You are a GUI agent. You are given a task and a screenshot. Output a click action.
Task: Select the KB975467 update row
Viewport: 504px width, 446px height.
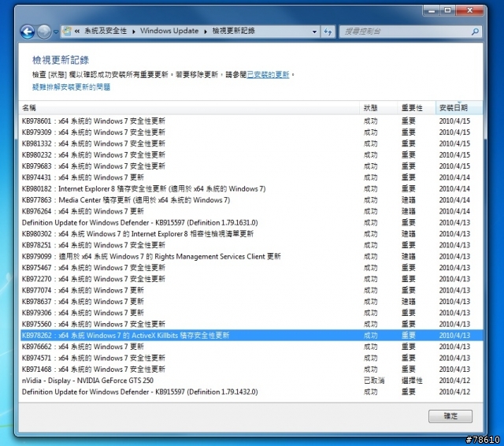tap(251, 268)
